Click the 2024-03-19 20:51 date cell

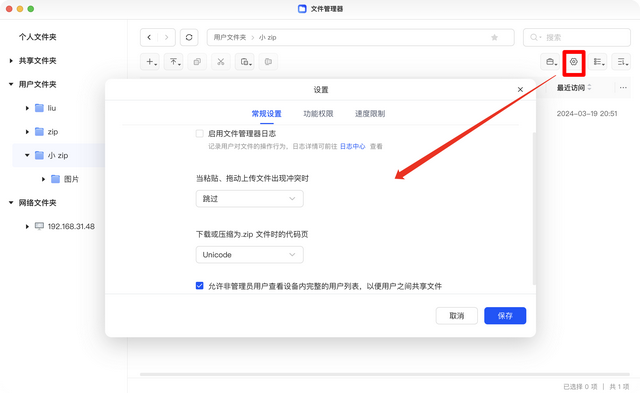point(587,114)
